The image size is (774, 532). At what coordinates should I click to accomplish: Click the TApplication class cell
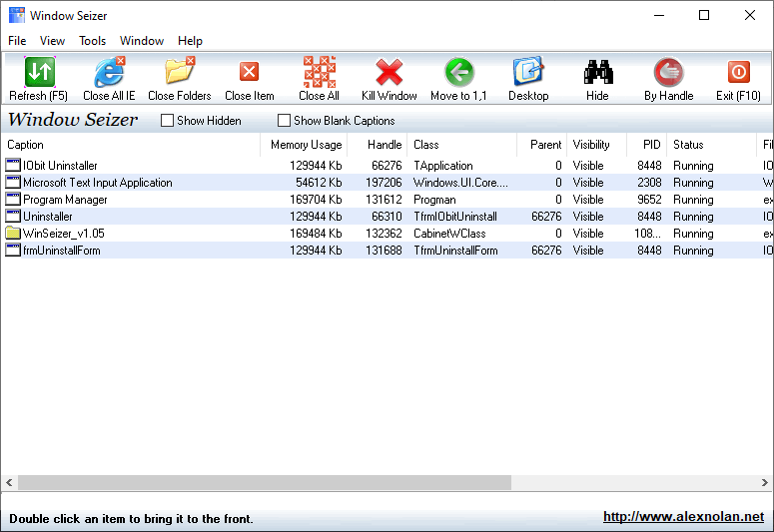click(x=443, y=166)
